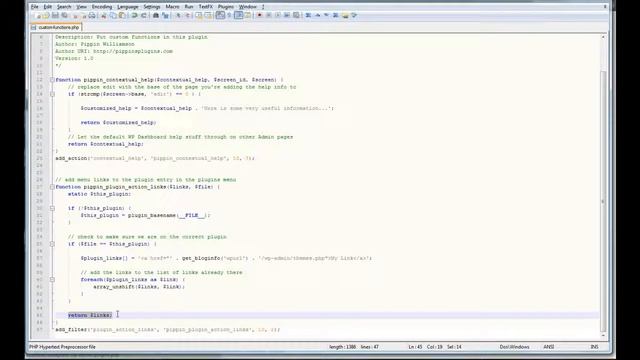
Task: Click the Open file toolbar icon
Action: 46,16
